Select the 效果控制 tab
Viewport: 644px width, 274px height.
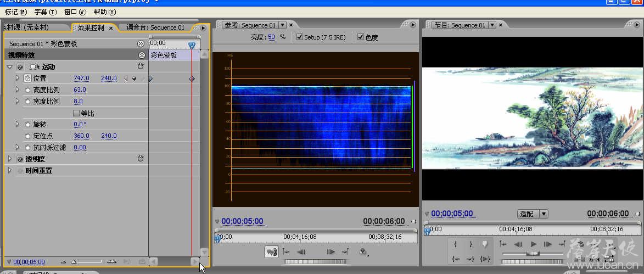pos(91,28)
